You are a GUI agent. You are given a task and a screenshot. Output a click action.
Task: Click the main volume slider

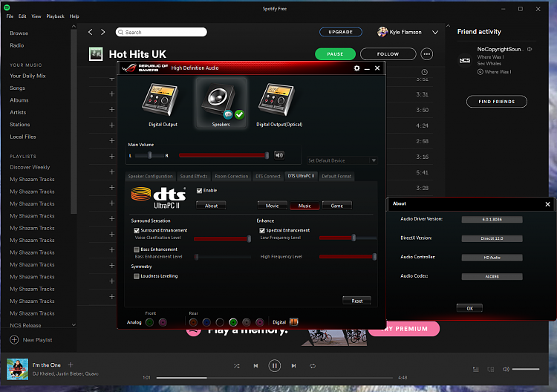(224, 155)
